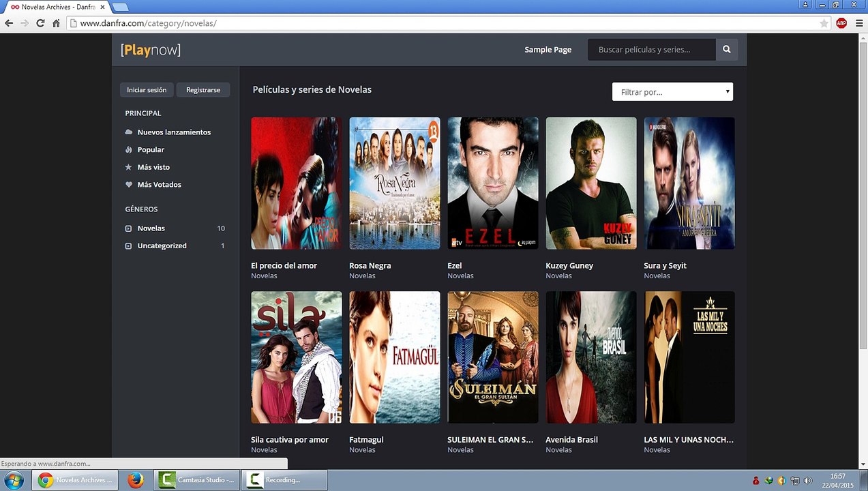
Task: Click the Iniciar sesión button
Action: [147, 90]
